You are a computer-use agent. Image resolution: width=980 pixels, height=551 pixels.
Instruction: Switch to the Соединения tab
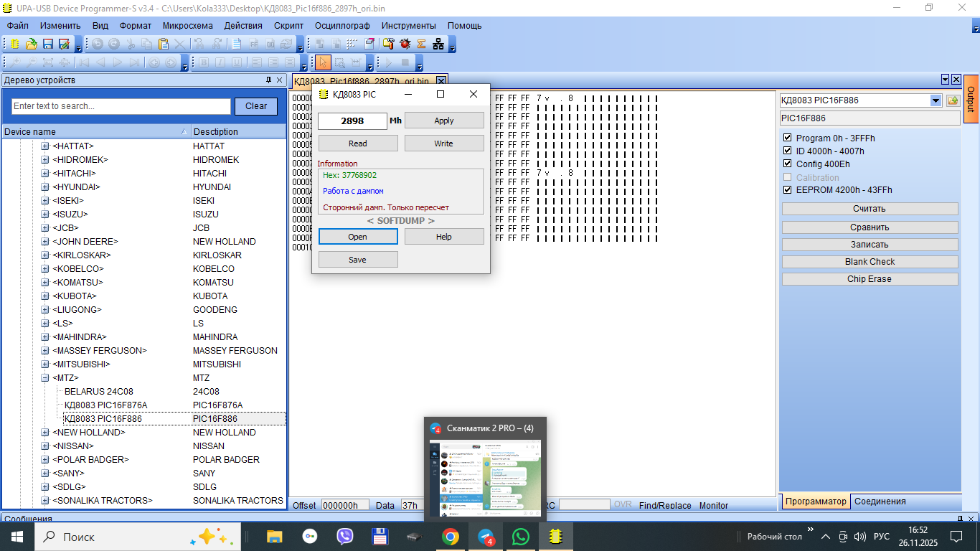[x=880, y=501]
